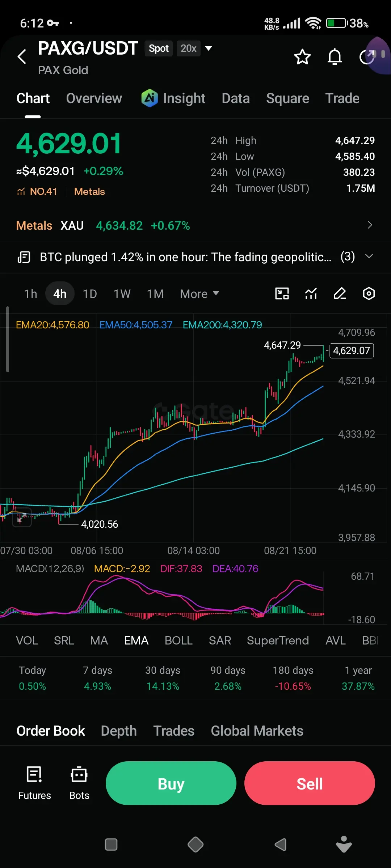Toggle the BOLL indicator
Screen dimensions: 391x868
pyautogui.click(x=178, y=641)
